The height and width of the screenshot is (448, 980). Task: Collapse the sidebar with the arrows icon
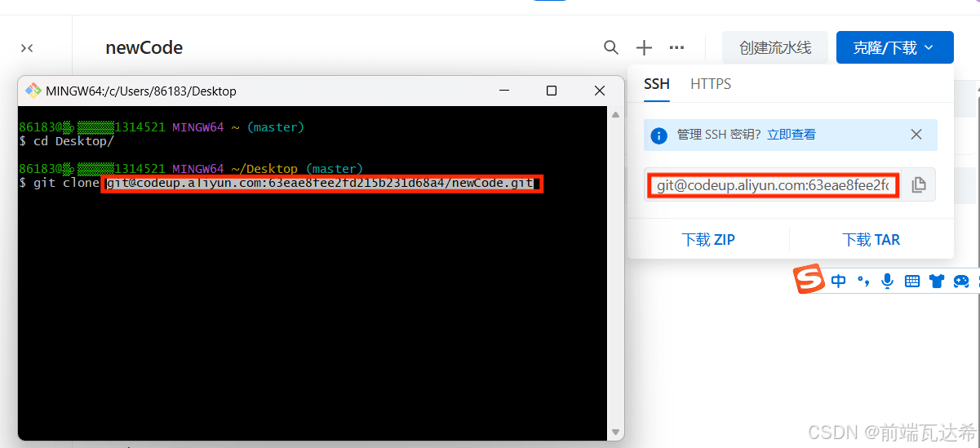(27, 48)
